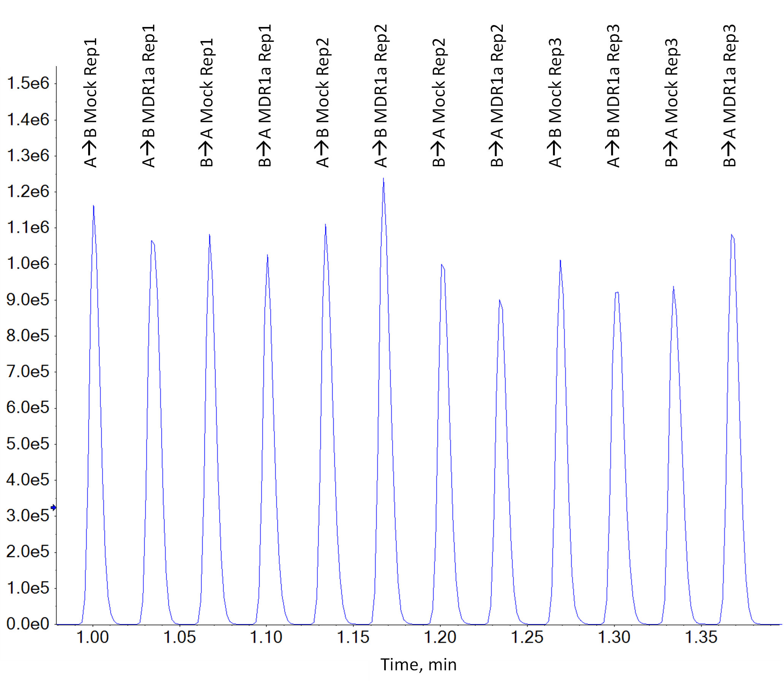
Task: Click the 0.0e0 y-axis value
Action: click(28, 624)
